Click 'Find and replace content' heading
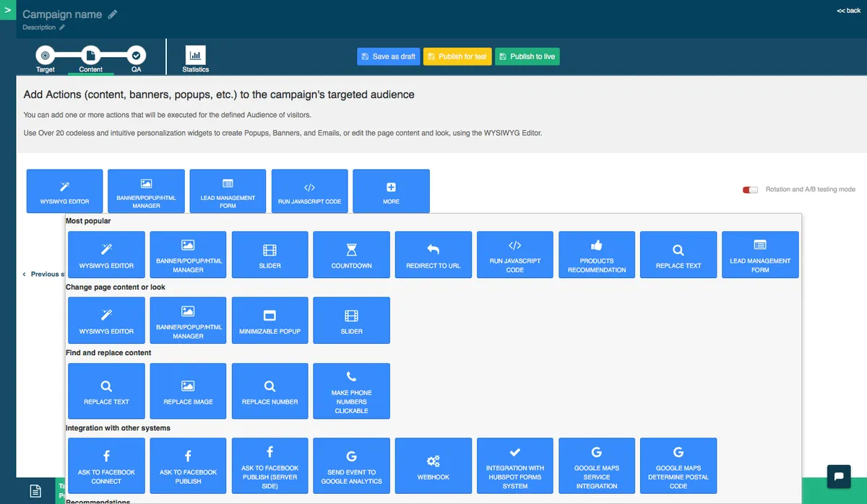The width and height of the screenshot is (867, 504). pyautogui.click(x=108, y=353)
